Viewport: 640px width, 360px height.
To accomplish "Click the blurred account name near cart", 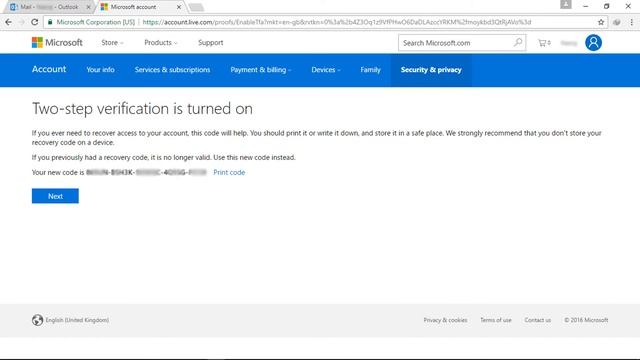I will click(569, 43).
